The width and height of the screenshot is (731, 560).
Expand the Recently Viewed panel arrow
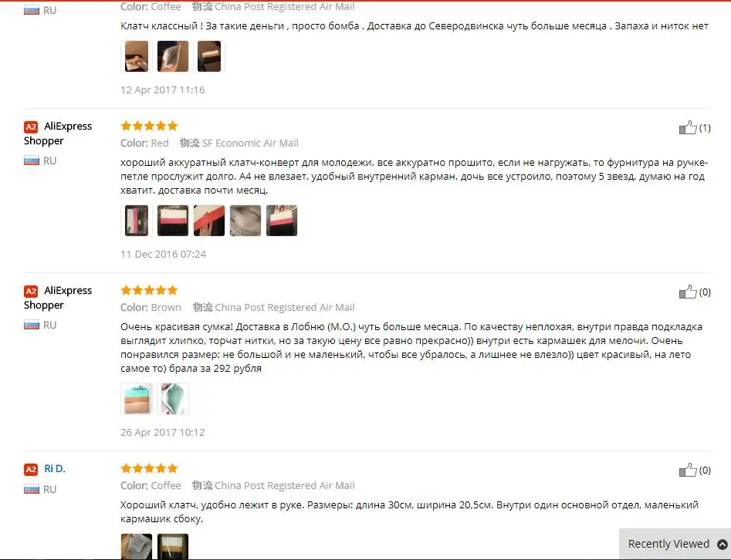pos(723,544)
